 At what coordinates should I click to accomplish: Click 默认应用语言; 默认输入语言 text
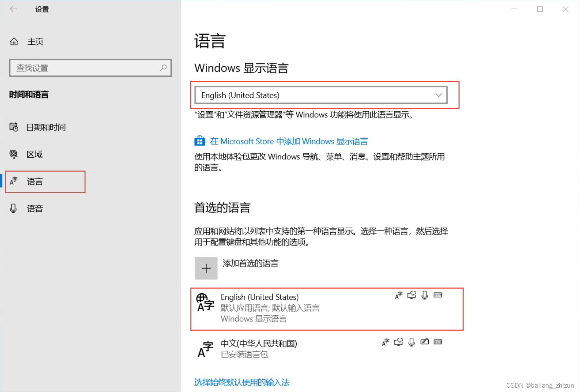pos(270,308)
